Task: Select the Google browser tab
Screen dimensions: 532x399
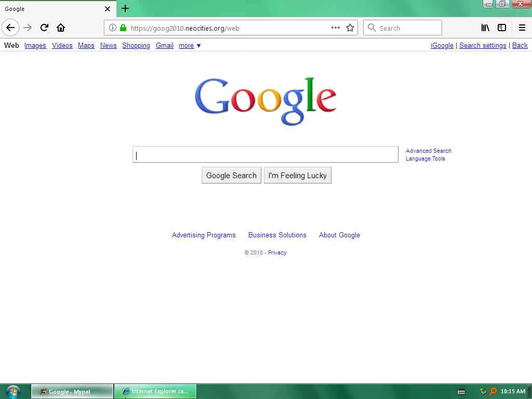Action: coord(58,9)
